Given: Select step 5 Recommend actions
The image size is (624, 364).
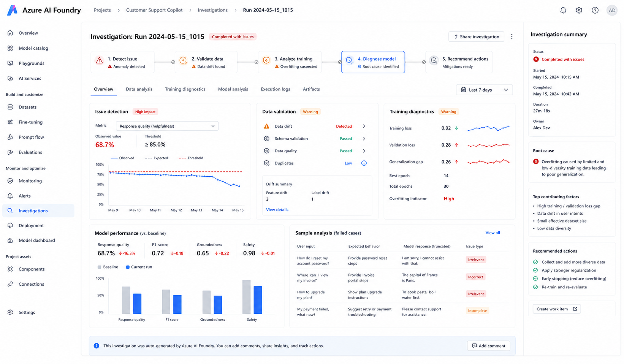Looking at the screenshot, I should point(459,62).
